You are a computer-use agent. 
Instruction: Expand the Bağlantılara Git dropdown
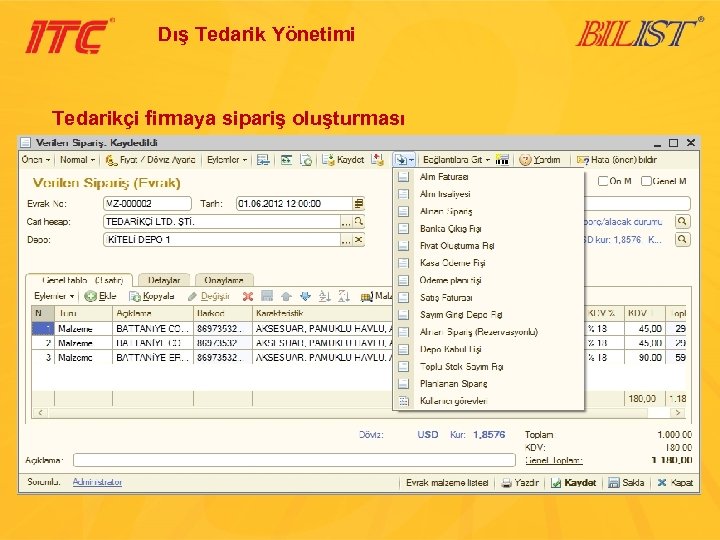coord(456,160)
